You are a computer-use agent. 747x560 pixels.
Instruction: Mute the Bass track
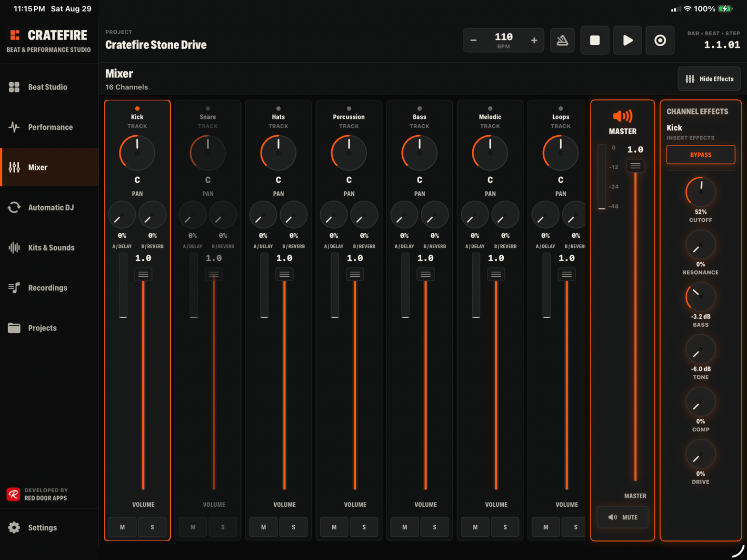[x=405, y=527]
